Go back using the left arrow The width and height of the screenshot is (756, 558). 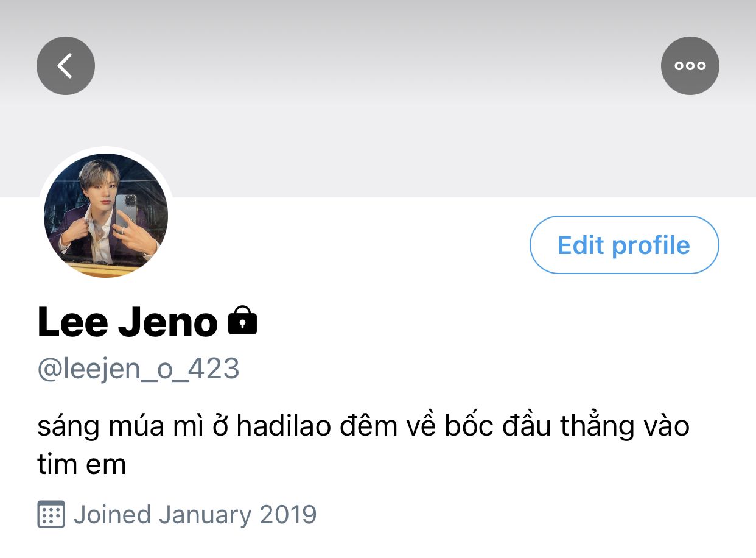pyautogui.click(x=66, y=66)
